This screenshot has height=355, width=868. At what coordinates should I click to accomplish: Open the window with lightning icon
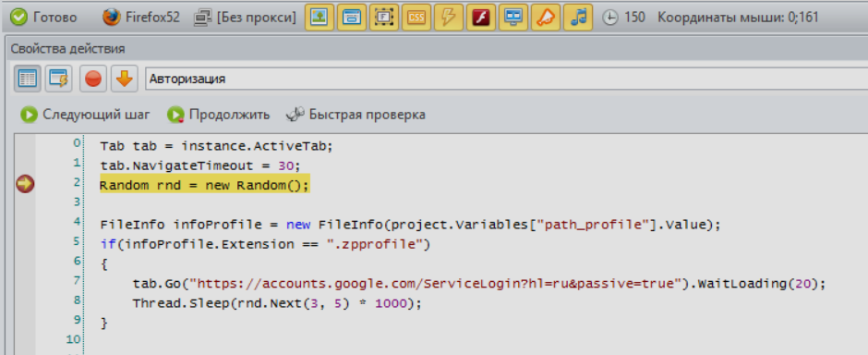tap(58, 79)
